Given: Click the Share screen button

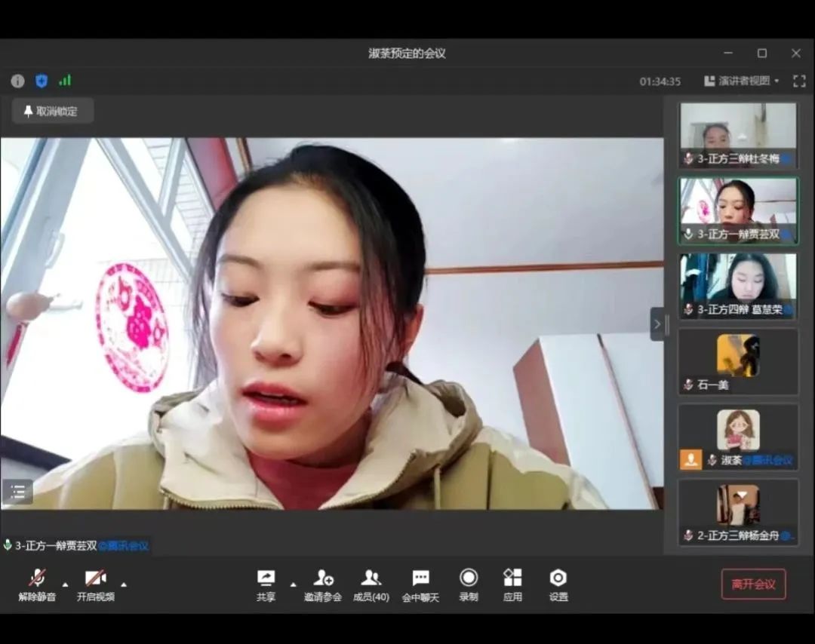Looking at the screenshot, I should click(266, 585).
